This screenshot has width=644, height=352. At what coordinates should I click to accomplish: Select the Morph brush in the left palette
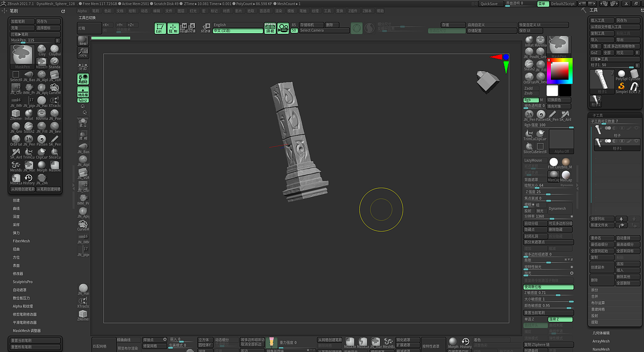point(42,166)
